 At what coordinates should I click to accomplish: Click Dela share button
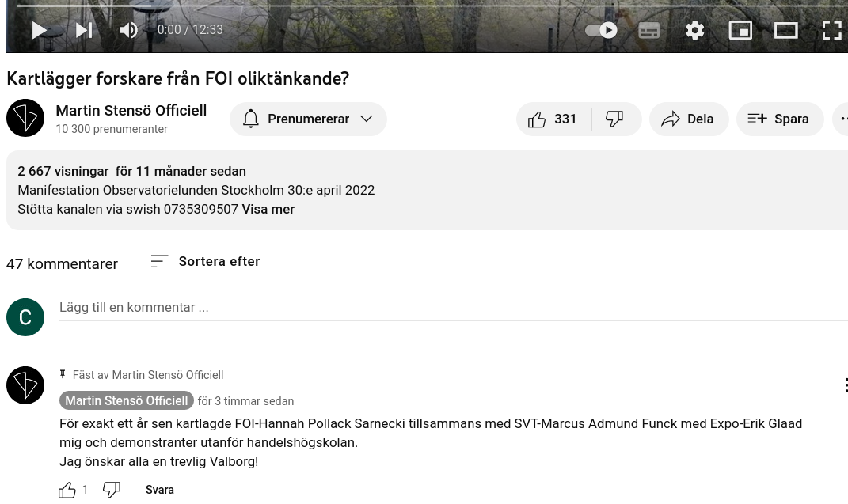coord(689,119)
